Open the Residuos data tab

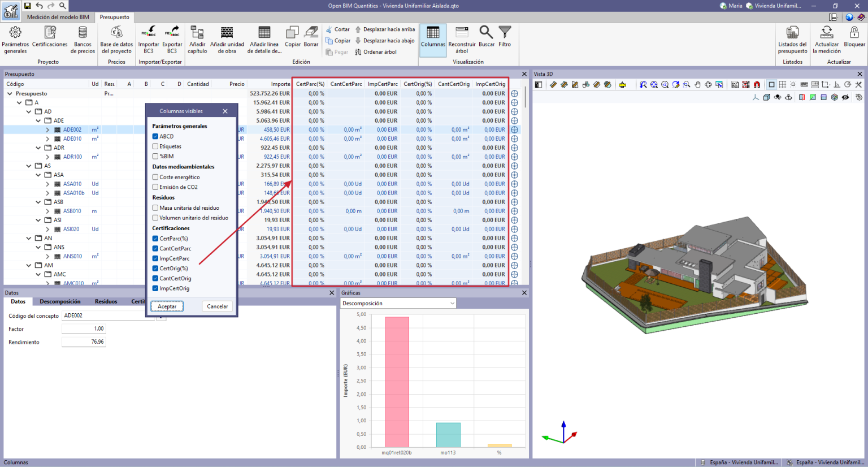106,301
